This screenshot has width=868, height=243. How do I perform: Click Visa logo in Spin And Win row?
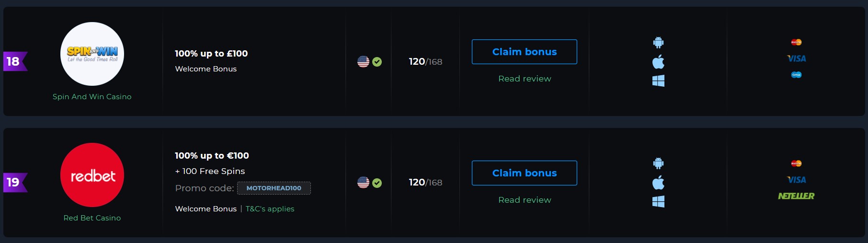[x=796, y=58]
